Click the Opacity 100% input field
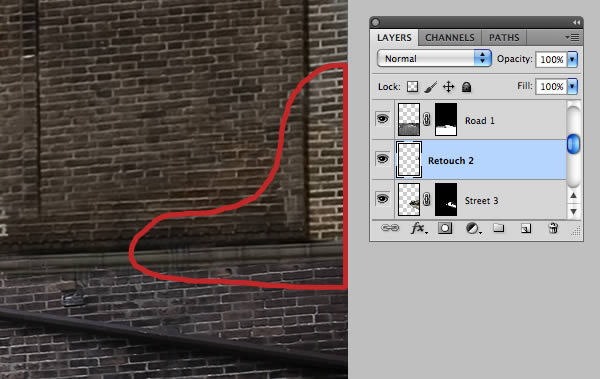 (551, 59)
